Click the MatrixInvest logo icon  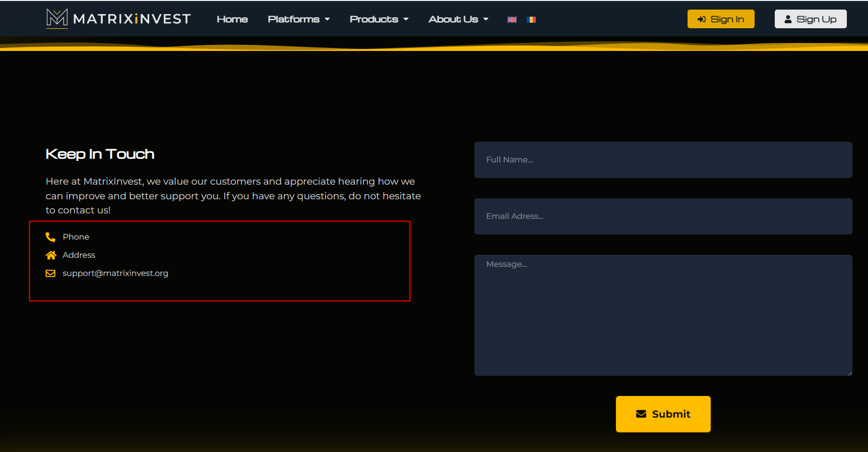[56, 18]
